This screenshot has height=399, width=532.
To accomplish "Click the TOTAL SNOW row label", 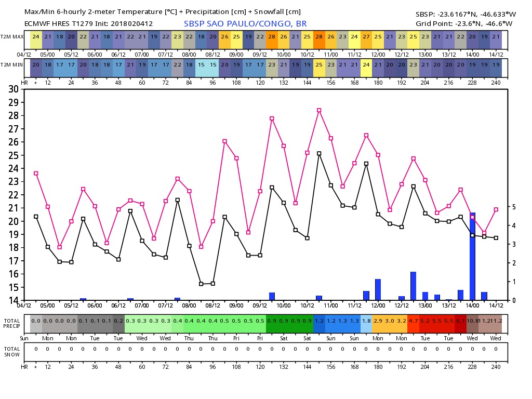I will pos(12,352).
